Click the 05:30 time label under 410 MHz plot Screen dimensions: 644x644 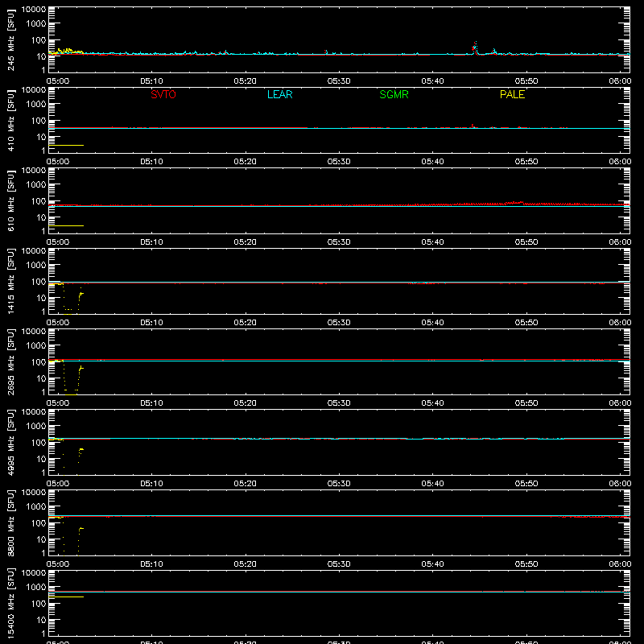click(x=339, y=162)
